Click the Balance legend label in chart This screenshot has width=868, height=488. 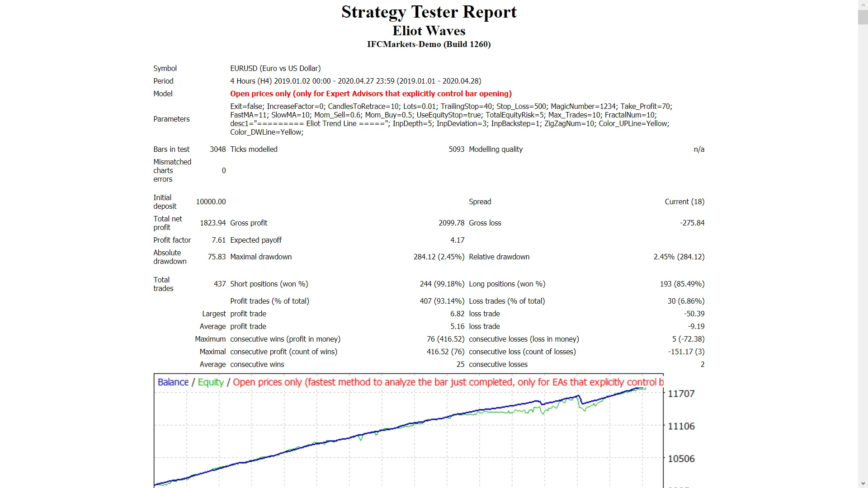[x=173, y=382]
